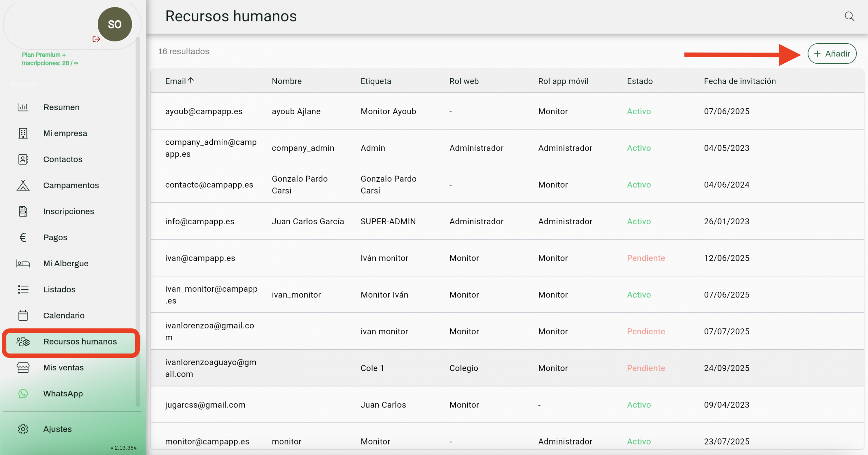Open Contactos in the sidebar
The image size is (868, 455).
pyautogui.click(x=63, y=159)
